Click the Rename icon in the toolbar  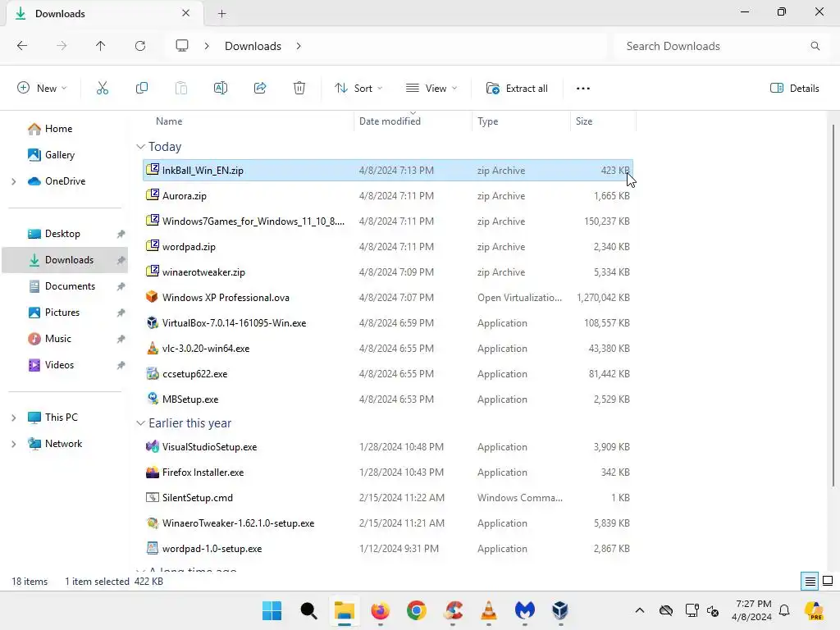[221, 89]
